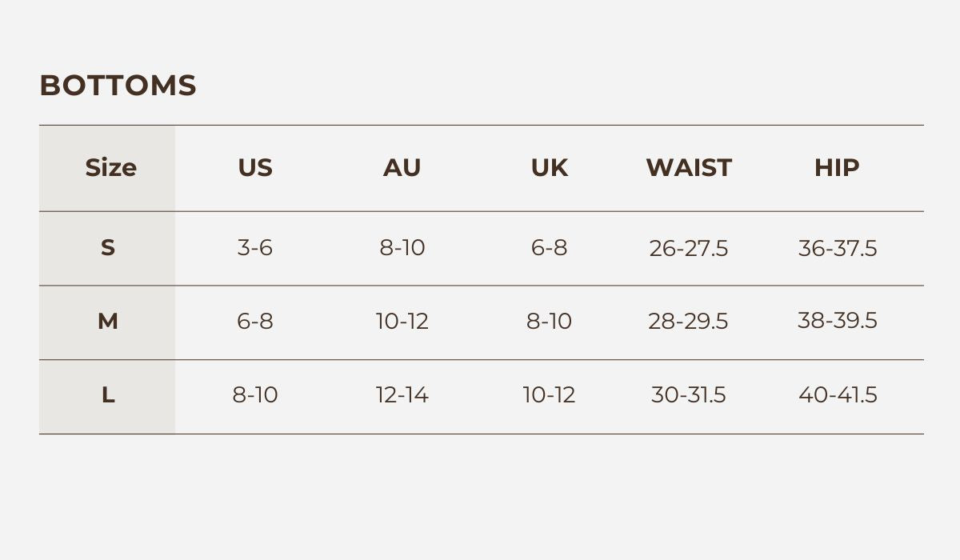Select the US column header
This screenshot has width=960, height=560.
tap(255, 168)
